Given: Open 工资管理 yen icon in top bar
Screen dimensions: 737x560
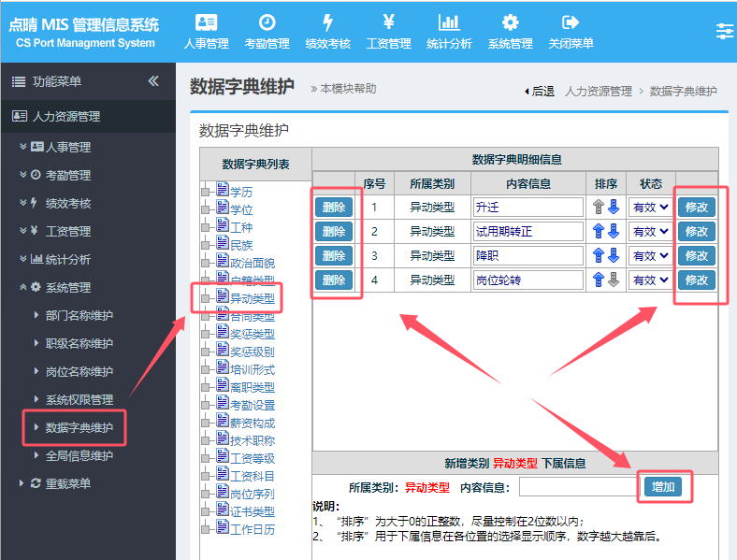Looking at the screenshot, I should (389, 22).
